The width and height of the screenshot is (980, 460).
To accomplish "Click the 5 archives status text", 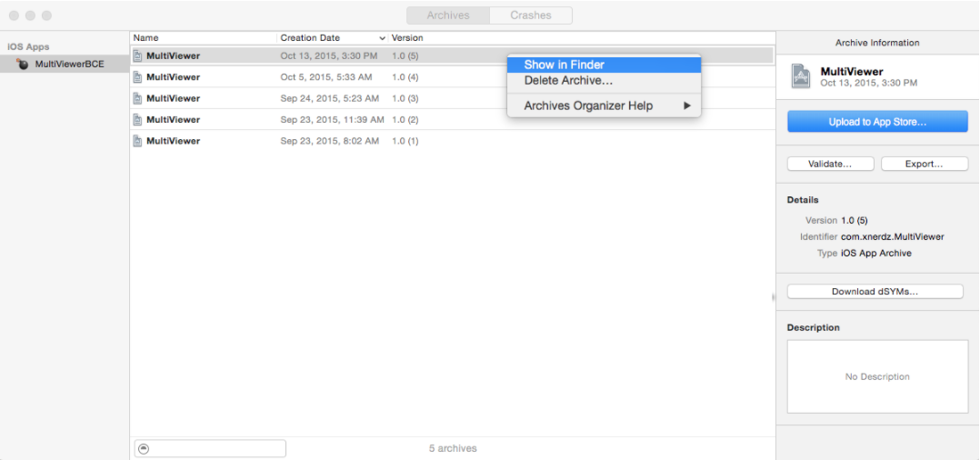I will (x=453, y=448).
